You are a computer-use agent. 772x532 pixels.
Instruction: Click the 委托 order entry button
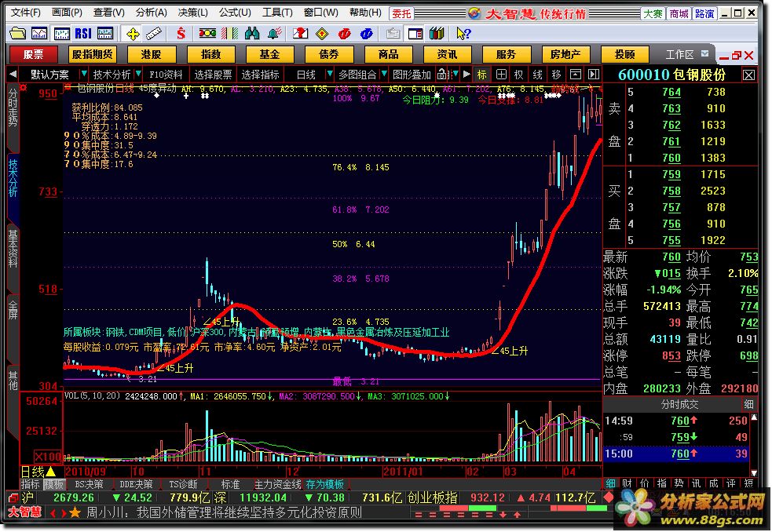coord(401,13)
